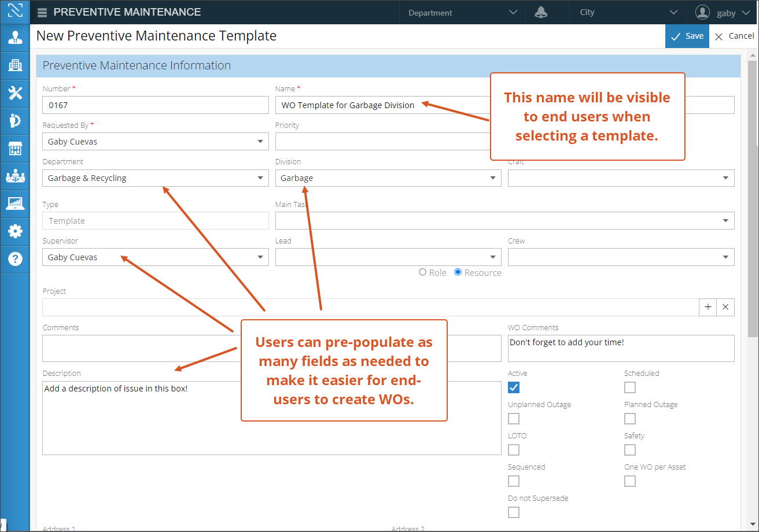This screenshot has height=532, width=759.
Task: Open the meeting/budget sidebar icon
Action: point(15,176)
